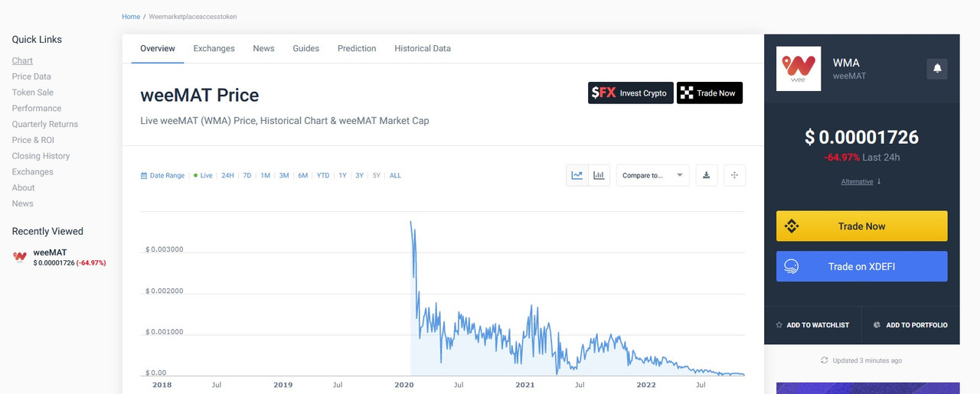This screenshot has height=394, width=980.
Task: Click the yellow Trade Now button
Action: click(861, 226)
